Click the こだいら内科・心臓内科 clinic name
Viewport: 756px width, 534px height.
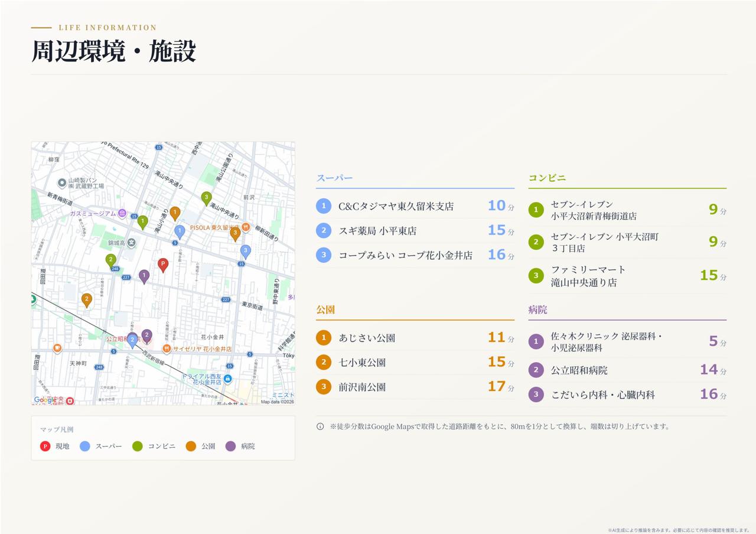click(x=602, y=395)
